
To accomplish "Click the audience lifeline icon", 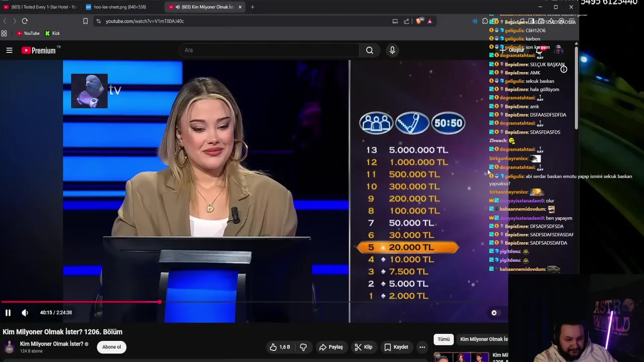I will coord(376,123).
